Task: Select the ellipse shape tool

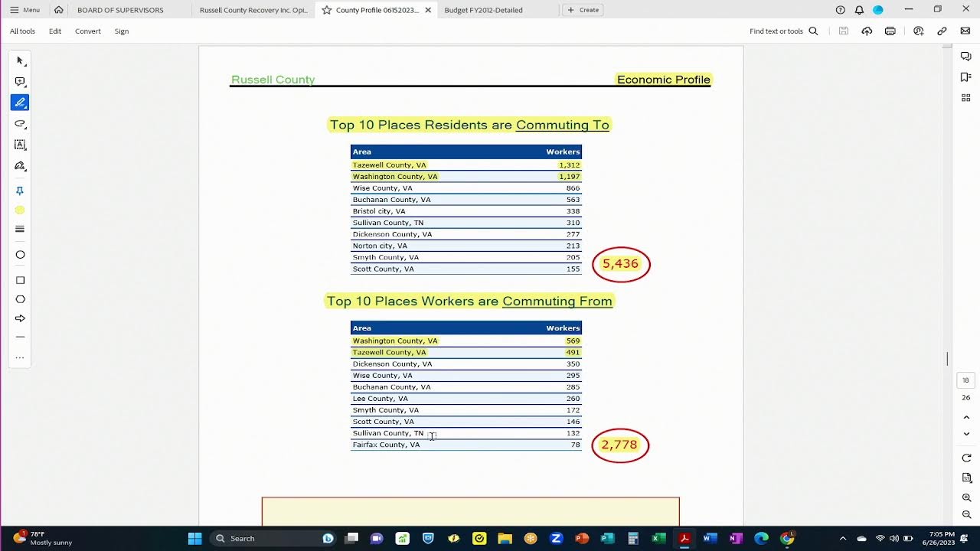Action: [x=20, y=255]
